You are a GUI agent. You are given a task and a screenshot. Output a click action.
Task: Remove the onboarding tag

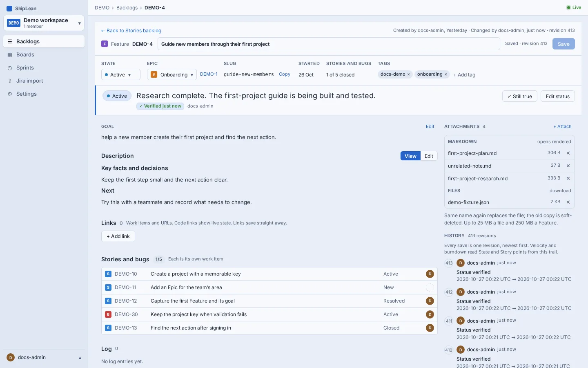(x=445, y=74)
